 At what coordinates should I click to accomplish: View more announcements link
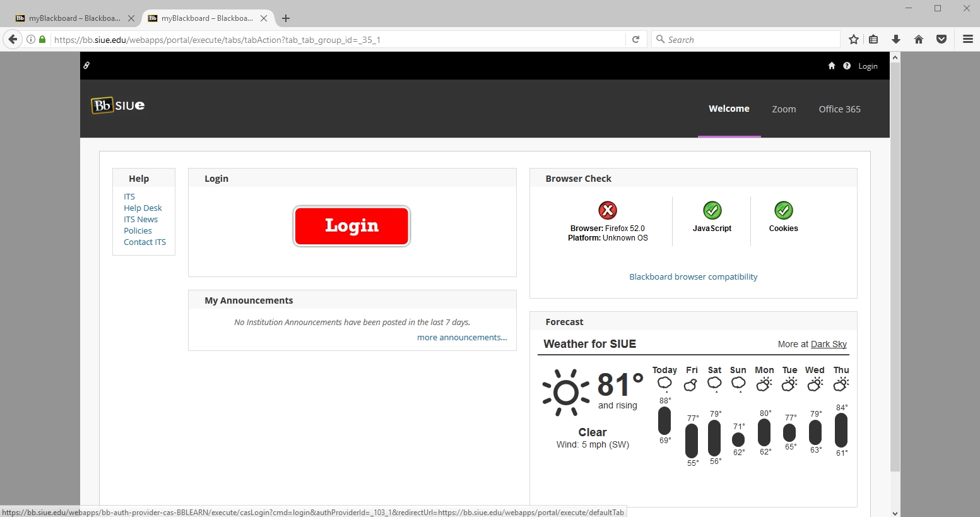(461, 338)
